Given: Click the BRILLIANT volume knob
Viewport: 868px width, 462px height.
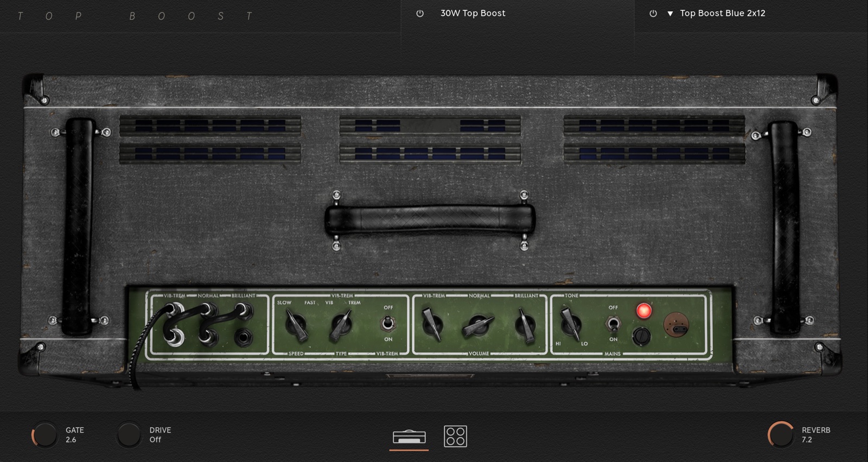Looking at the screenshot, I should pos(525,325).
